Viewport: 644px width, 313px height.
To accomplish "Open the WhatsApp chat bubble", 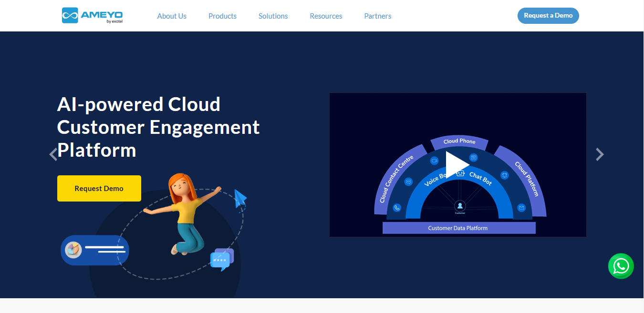I will tap(621, 266).
